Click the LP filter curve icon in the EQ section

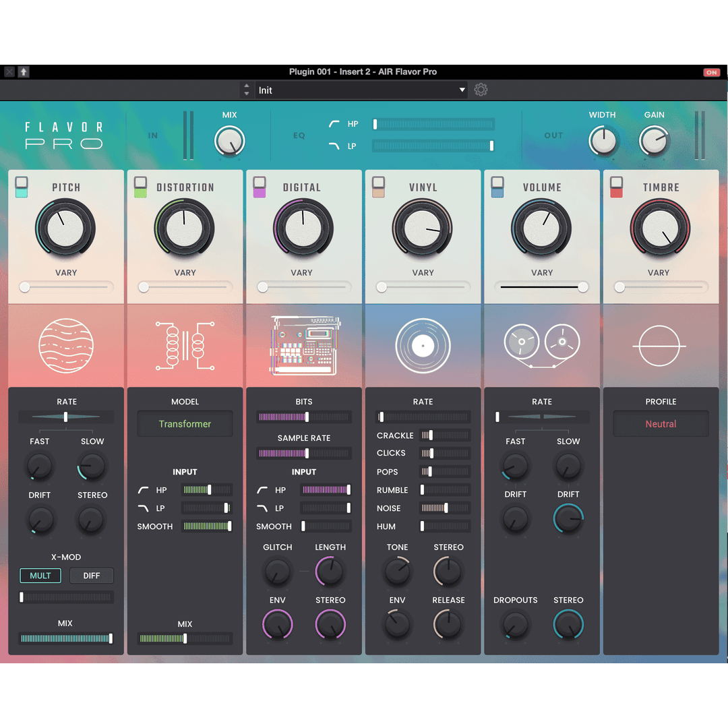(x=333, y=146)
